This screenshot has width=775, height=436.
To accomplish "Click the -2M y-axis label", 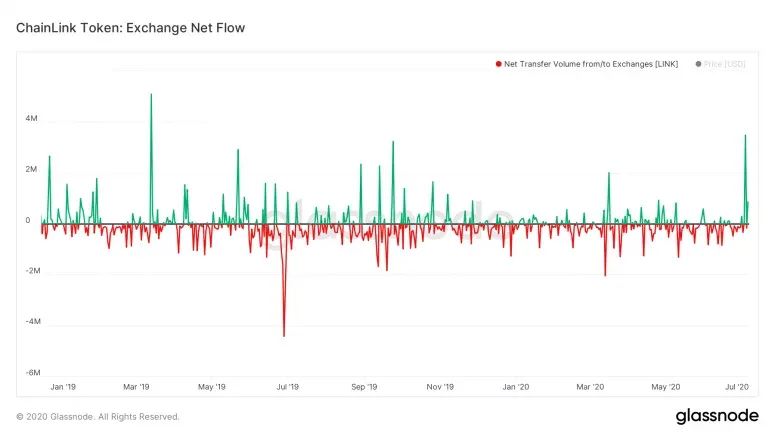I will pyautogui.click(x=33, y=271).
